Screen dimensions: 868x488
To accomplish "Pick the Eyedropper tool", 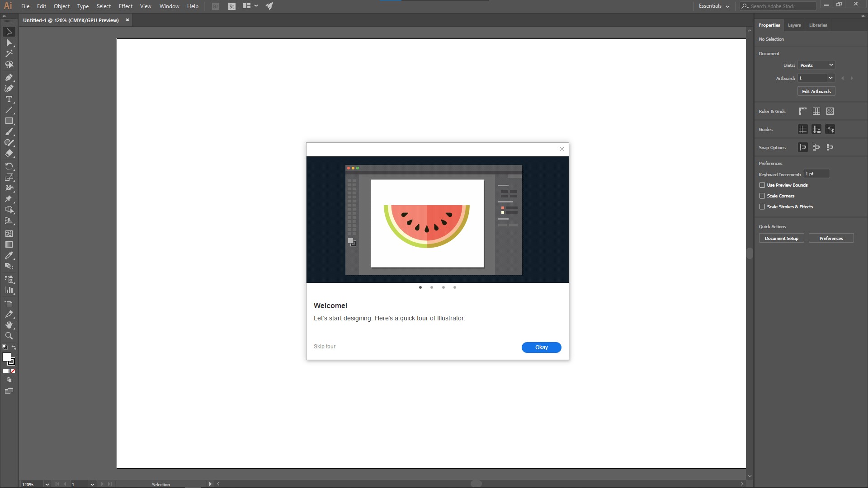I will [x=9, y=256].
